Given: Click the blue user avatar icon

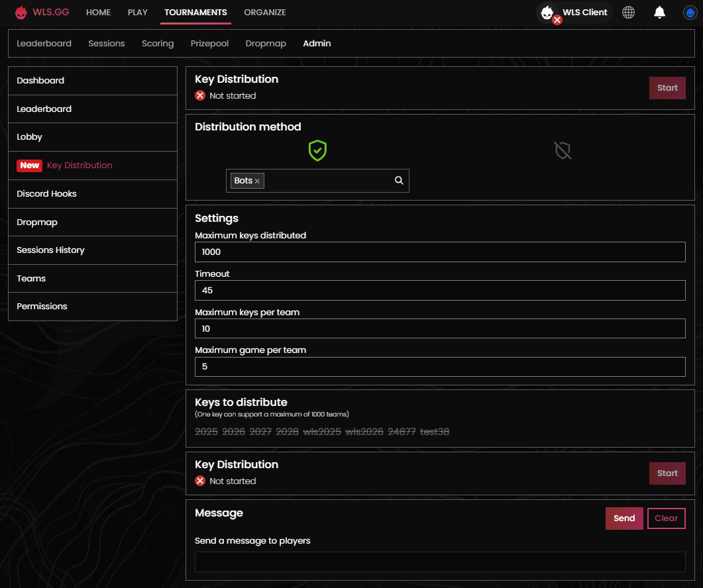Looking at the screenshot, I should click(690, 13).
